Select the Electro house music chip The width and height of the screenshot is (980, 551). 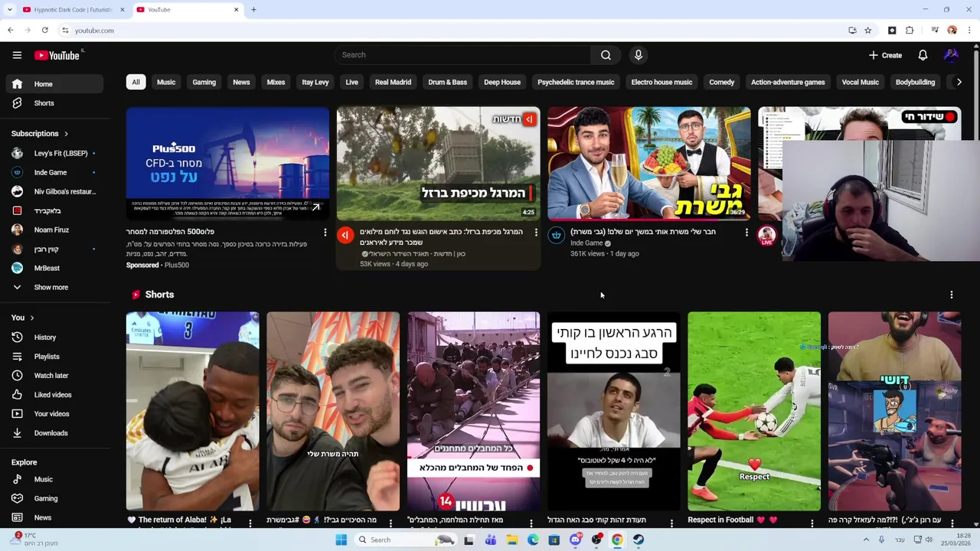pos(661,82)
